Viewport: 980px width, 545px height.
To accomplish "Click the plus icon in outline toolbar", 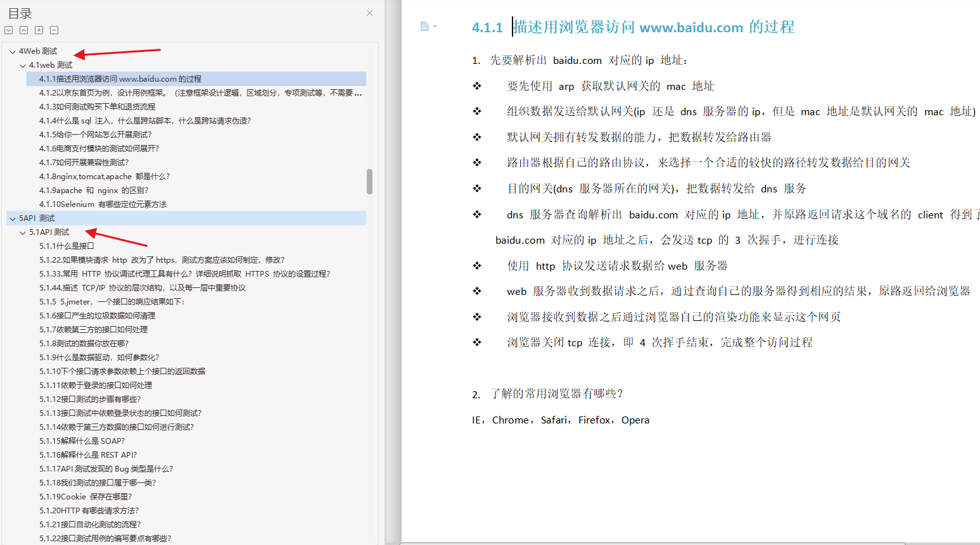I will [39, 30].
